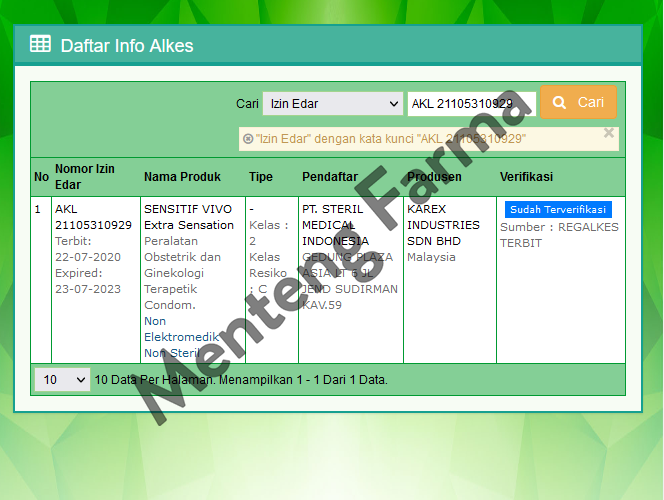Click the Sudah Terverifikasi badge
The width and height of the screenshot is (664, 500).
557,210
